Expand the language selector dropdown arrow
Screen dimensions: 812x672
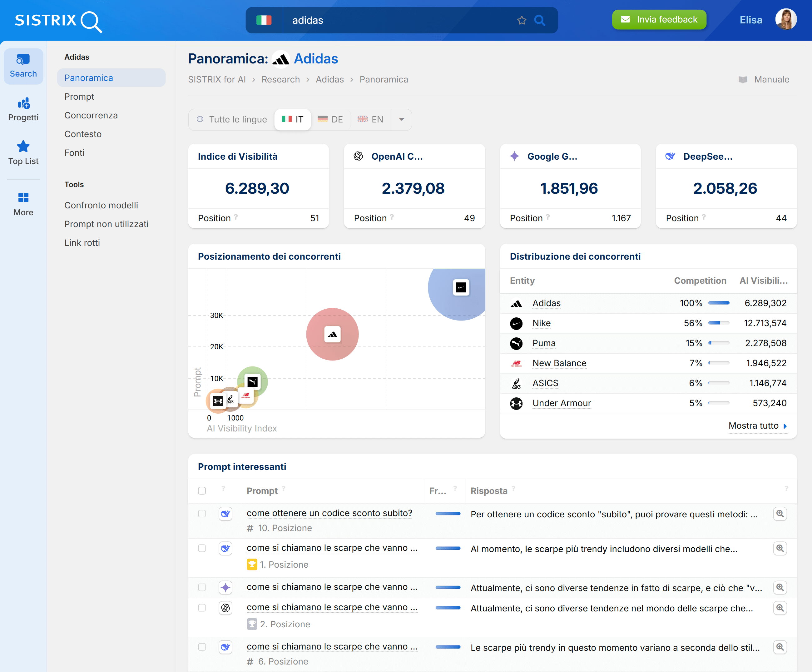(401, 119)
